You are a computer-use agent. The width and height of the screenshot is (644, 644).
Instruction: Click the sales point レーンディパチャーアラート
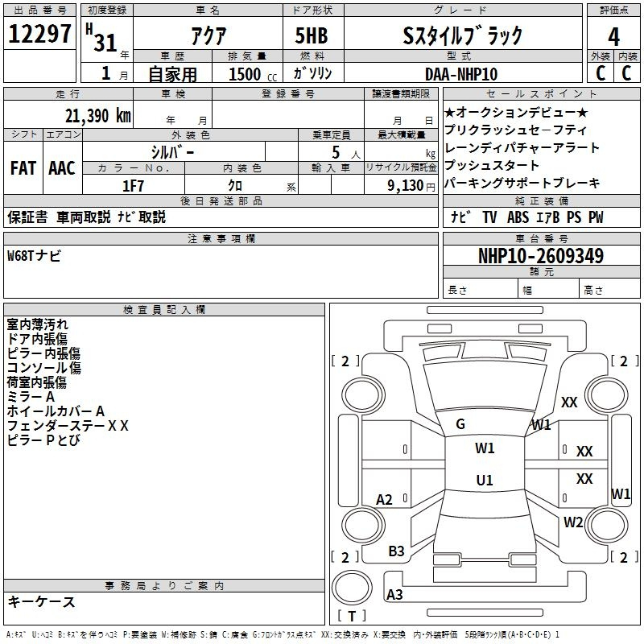pyautogui.click(x=522, y=147)
